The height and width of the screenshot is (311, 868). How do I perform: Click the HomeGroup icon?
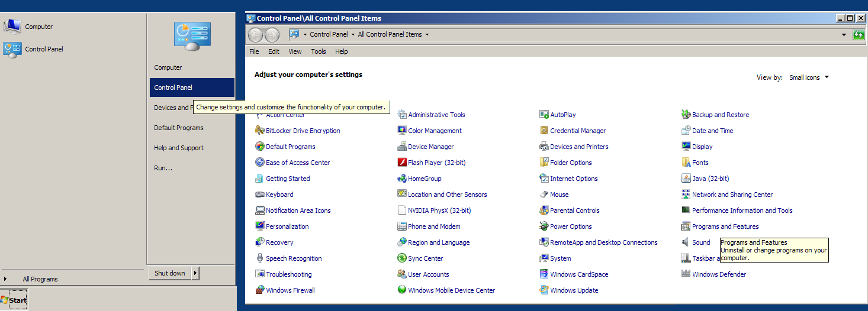click(402, 179)
